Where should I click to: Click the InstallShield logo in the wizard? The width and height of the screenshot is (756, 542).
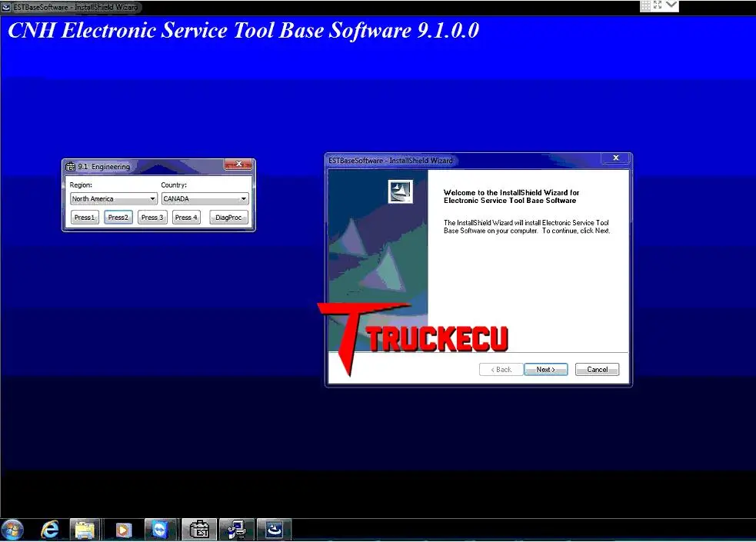point(401,191)
